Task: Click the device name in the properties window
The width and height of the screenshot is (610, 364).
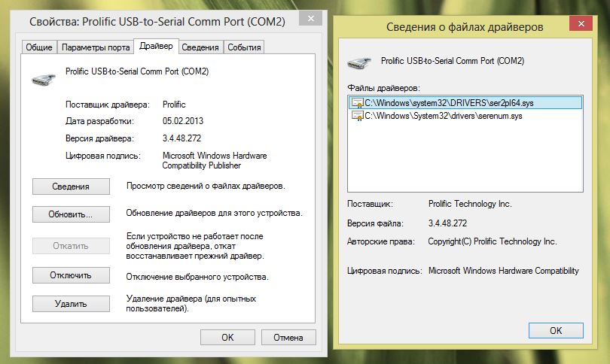Action: (137, 71)
